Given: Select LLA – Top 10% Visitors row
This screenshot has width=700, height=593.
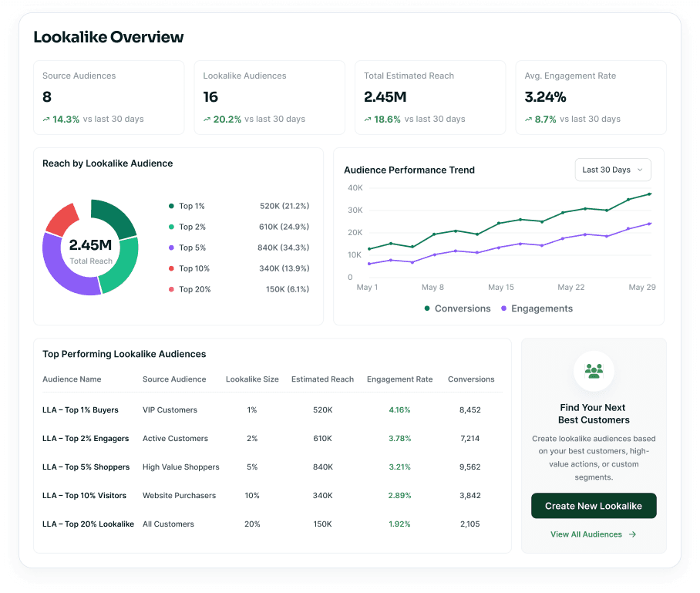Looking at the screenshot, I should [x=272, y=496].
